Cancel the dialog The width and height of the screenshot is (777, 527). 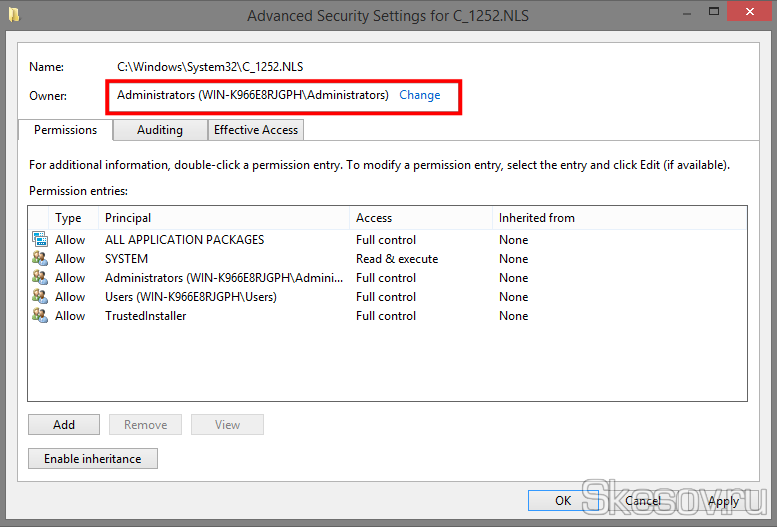643,500
